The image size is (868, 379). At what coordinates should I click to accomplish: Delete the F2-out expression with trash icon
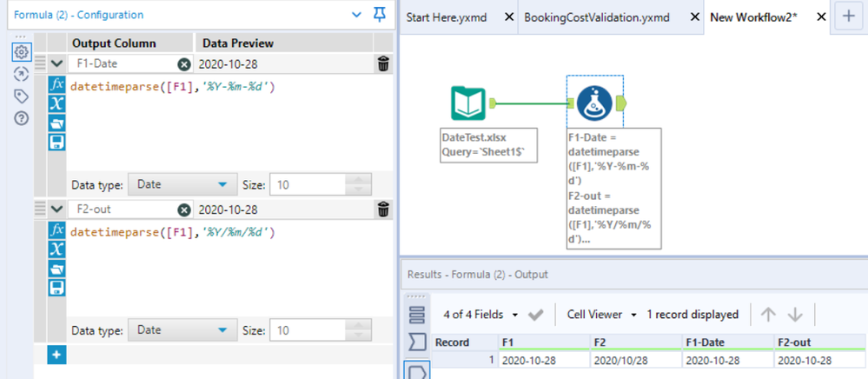click(383, 209)
